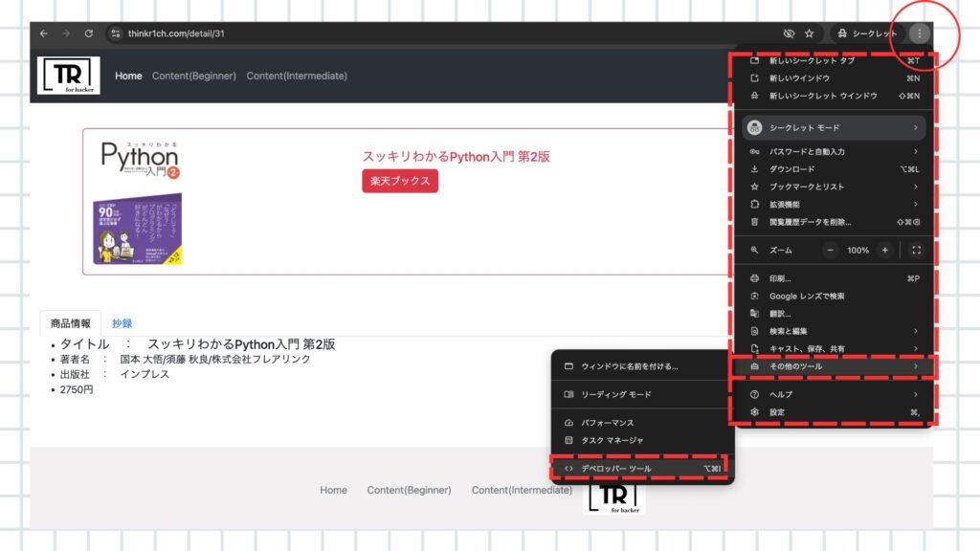
Task: Open the three-dot Chrome menu
Action: (x=920, y=33)
